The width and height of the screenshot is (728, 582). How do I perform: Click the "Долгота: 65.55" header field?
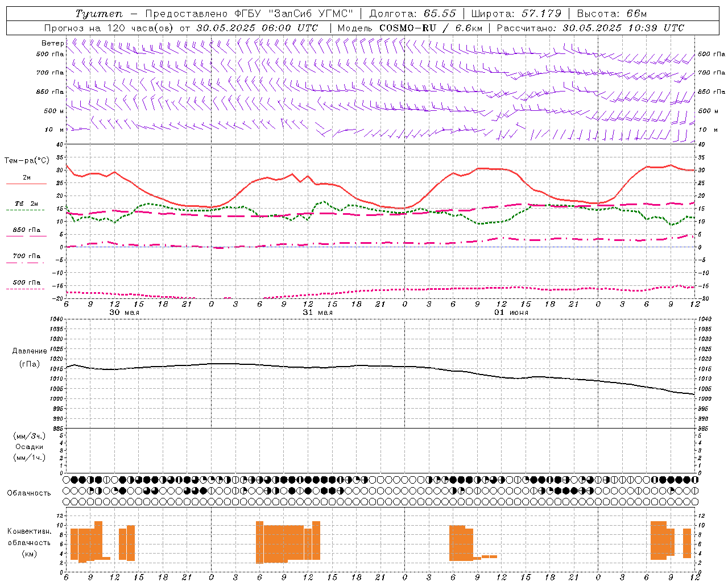tap(412, 14)
